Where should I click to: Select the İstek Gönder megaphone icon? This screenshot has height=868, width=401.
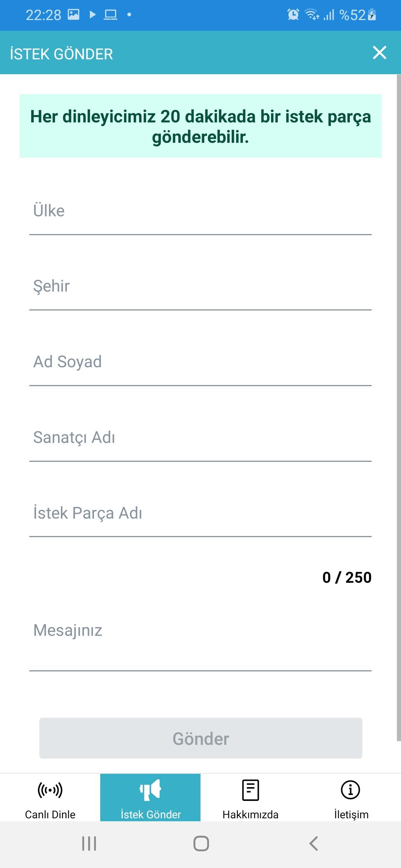[150, 790]
